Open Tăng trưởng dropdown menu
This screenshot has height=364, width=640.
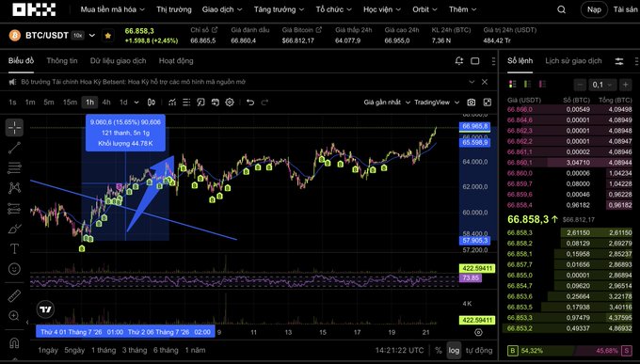pyautogui.click(x=279, y=9)
